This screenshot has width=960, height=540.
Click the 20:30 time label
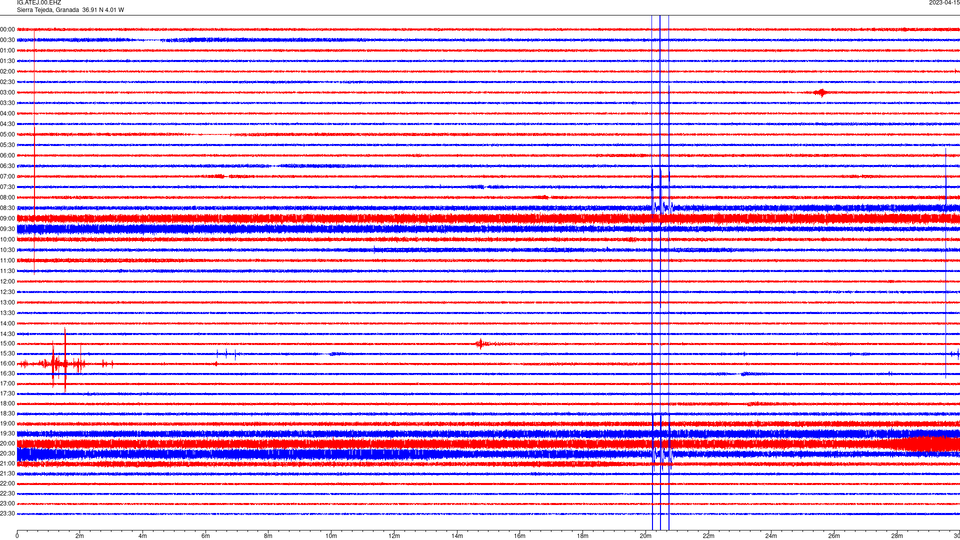[7, 454]
